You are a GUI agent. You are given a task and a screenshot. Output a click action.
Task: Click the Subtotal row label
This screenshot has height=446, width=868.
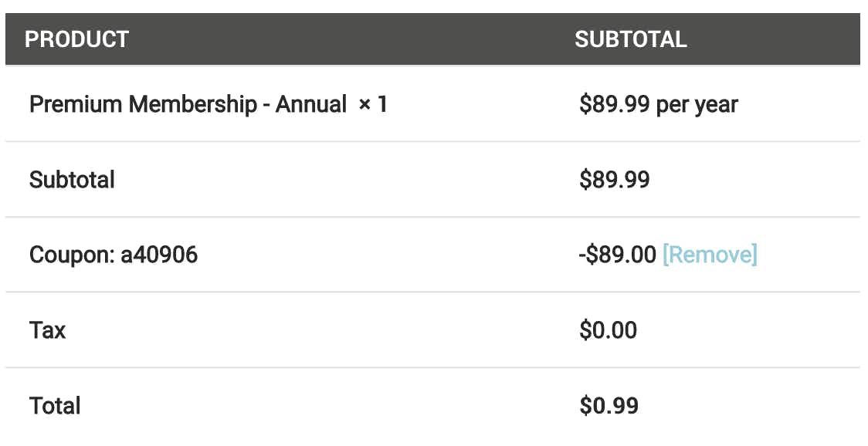(72, 179)
